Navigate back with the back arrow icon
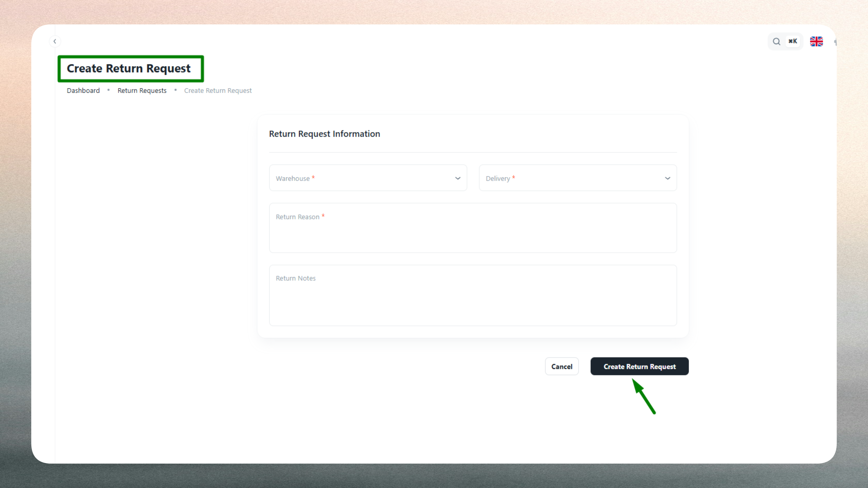The image size is (868, 488). point(55,41)
